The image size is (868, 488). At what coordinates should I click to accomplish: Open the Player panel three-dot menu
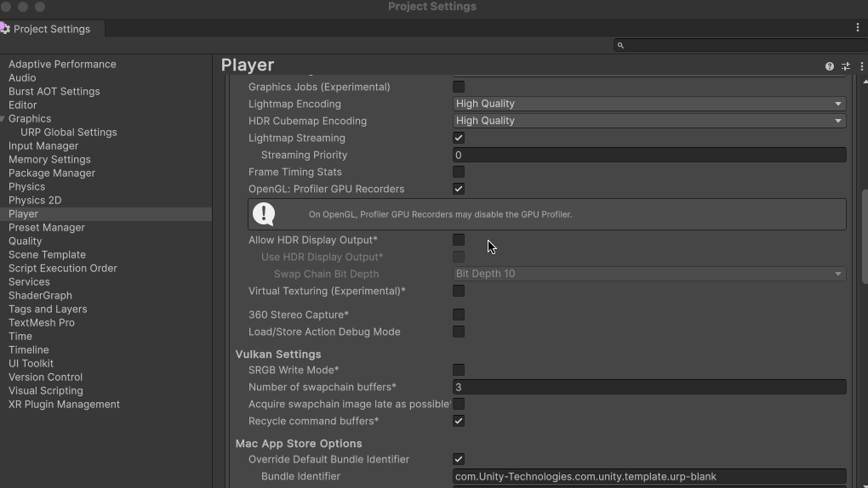pyautogui.click(x=861, y=66)
